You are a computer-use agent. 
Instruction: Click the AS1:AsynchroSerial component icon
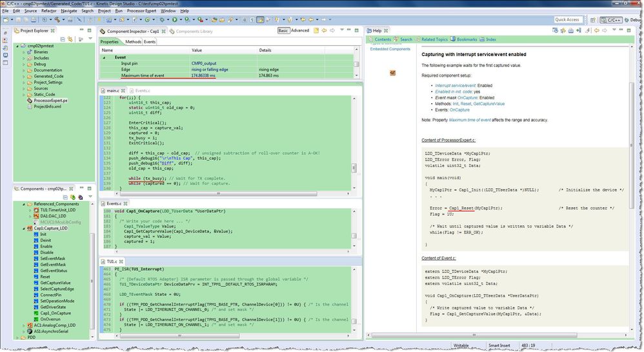(x=30, y=331)
